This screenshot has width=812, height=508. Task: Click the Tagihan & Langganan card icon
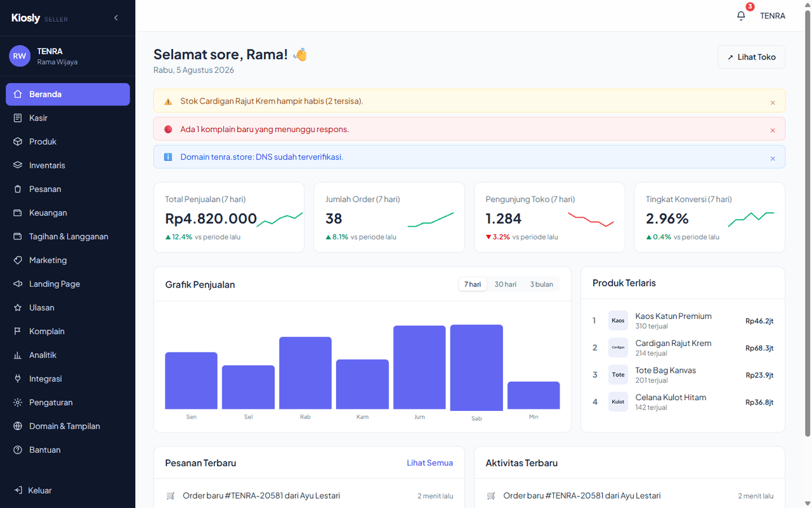[x=18, y=236]
